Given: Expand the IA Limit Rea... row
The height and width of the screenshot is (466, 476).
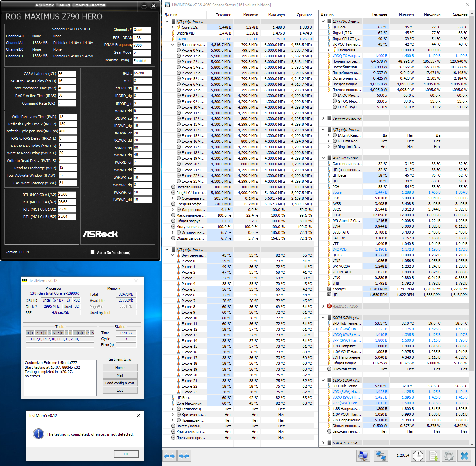Looking at the screenshot, I should coord(329,135).
